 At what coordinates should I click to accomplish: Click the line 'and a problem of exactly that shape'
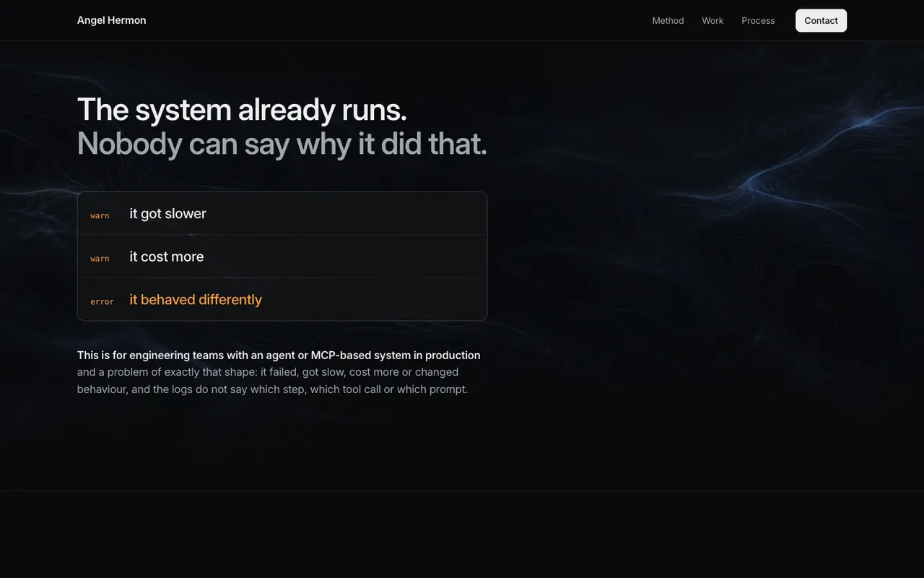268,371
